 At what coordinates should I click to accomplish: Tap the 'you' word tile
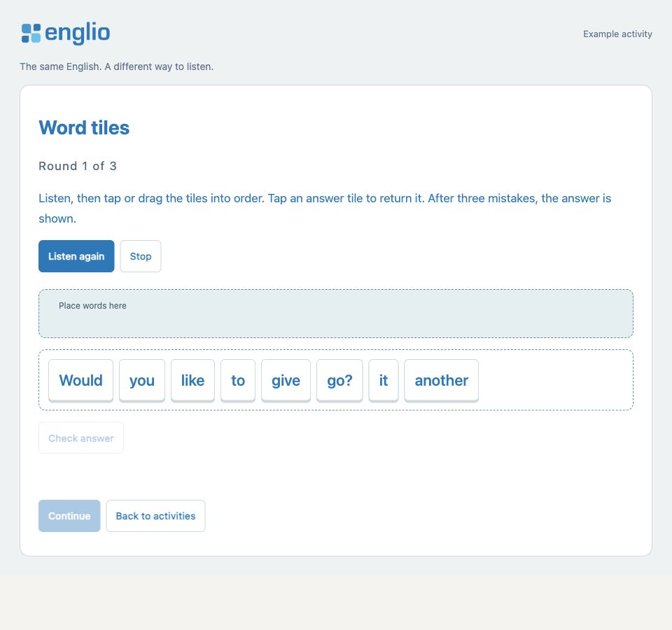coord(142,381)
